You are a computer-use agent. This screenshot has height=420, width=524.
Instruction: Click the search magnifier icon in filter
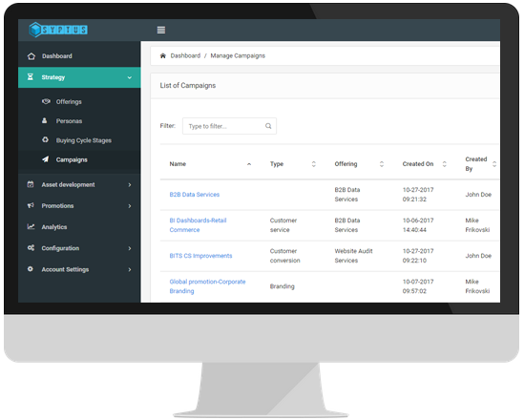tap(268, 126)
